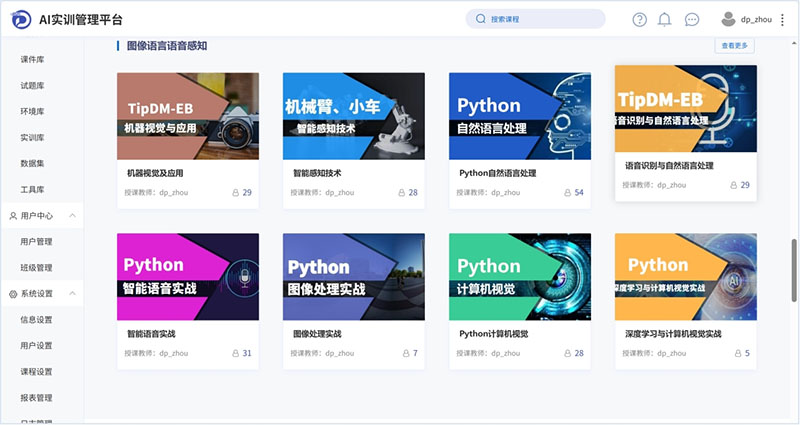Open notifications via the bell icon

664,19
